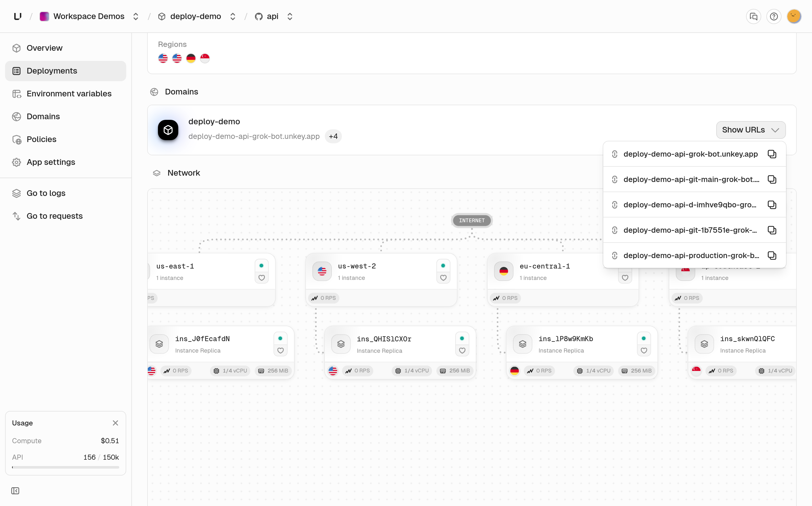
Task: Go to logs link
Action: 66,193
